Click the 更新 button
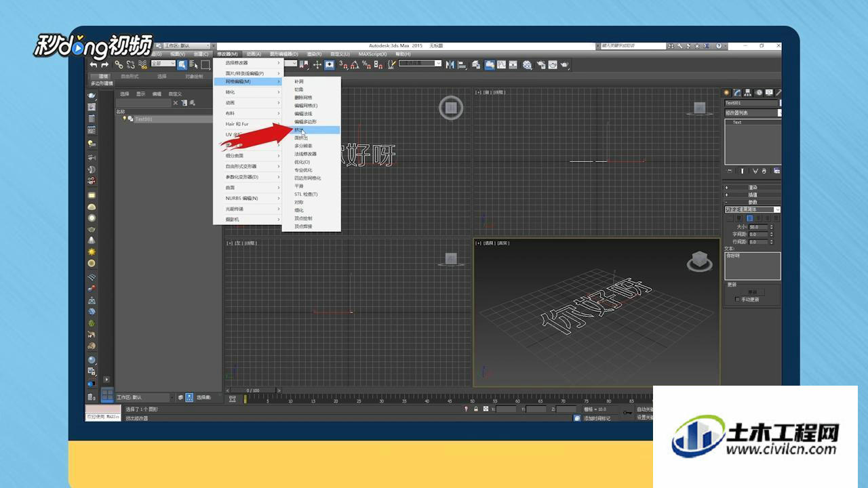 tap(752, 292)
